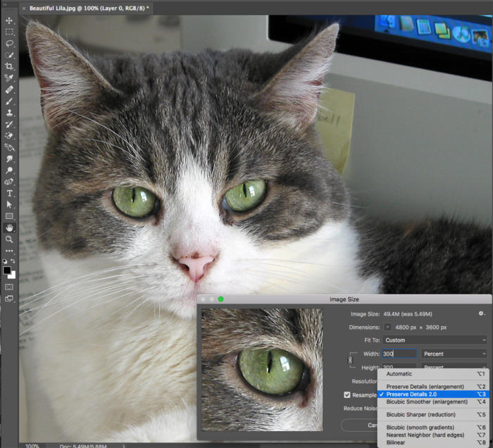This screenshot has width=493, height=448.
Task: Select the Brush tool
Action: coord(9,101)
